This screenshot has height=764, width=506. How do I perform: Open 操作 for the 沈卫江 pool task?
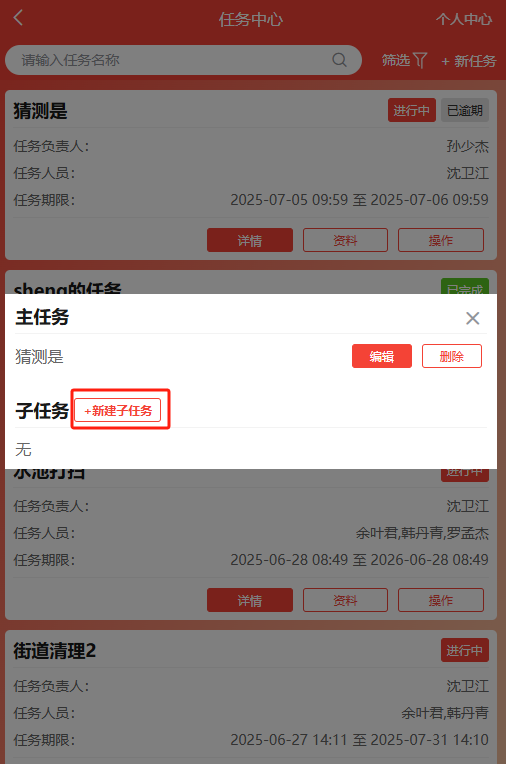click(x=441, y=600)
